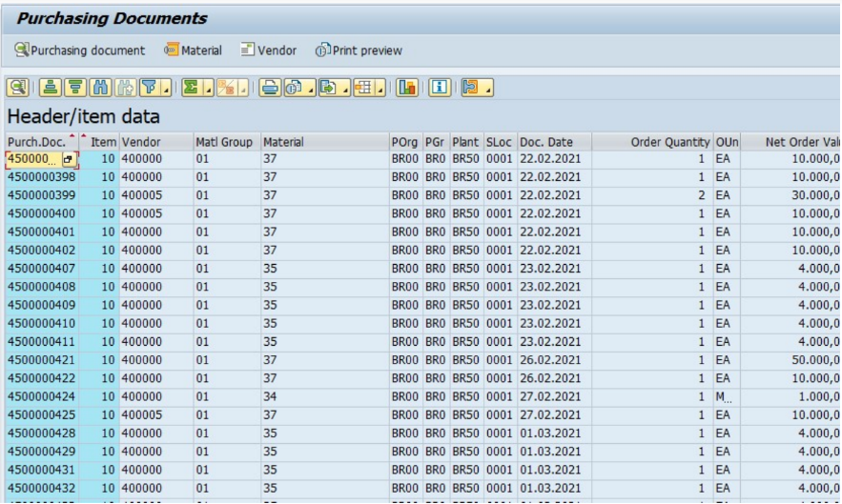The width and height of the screenshot is (842, 504).
Task: Select purchasing document 4500000401
Action: coord(41,232)
